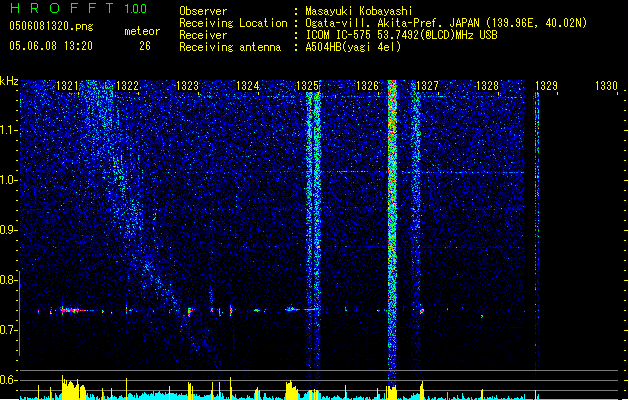629x400 pixels.
Task: Click the 'Receiving Location' label
Action: pyautogui.click(x=233, y=23)
